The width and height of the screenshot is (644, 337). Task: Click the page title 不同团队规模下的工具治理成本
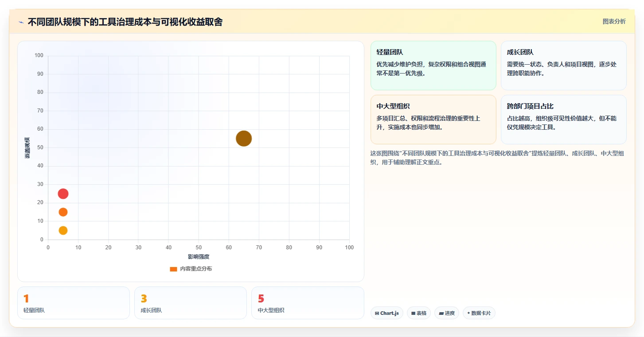pyautogui.click(x=125, y=22)
